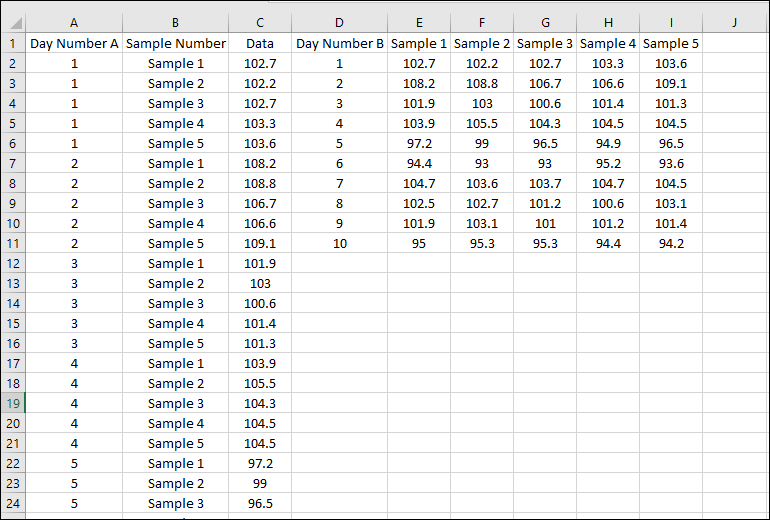Select cell H7 containing 95.2
The width and height of the screenshot is (770, 520).
click(x=608, y=163)
